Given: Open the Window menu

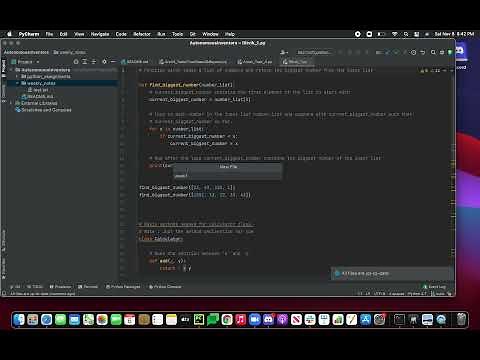Looking at the screenshot, I should 210,34.
